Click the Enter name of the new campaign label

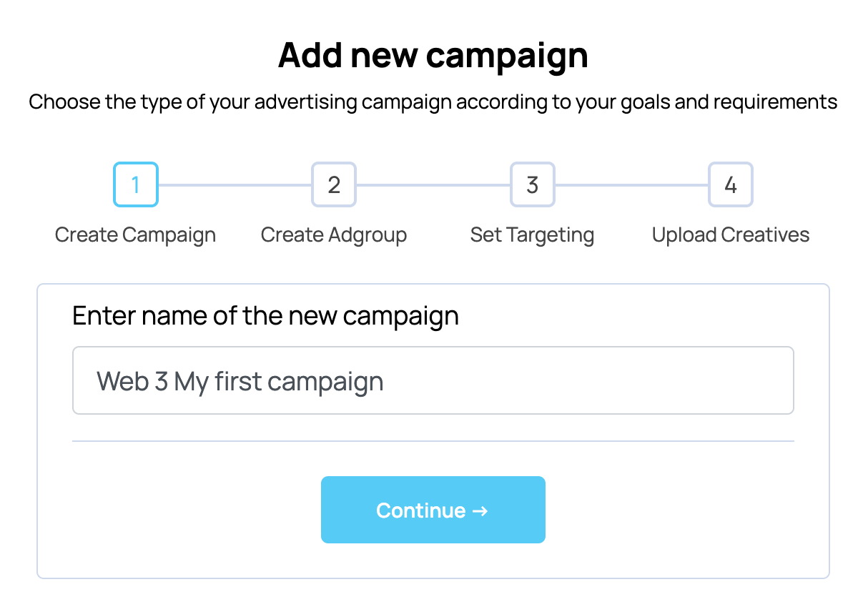tap(265, 315)
